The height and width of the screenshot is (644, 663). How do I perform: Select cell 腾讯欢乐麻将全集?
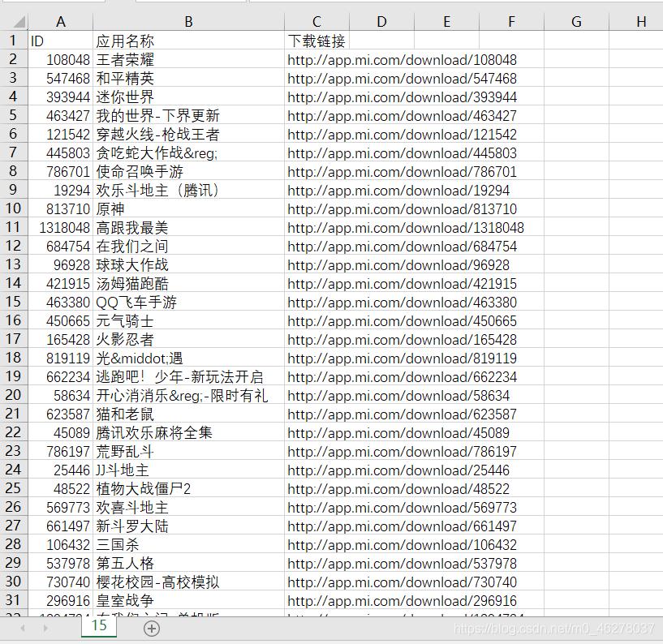[x=188, y=433]
